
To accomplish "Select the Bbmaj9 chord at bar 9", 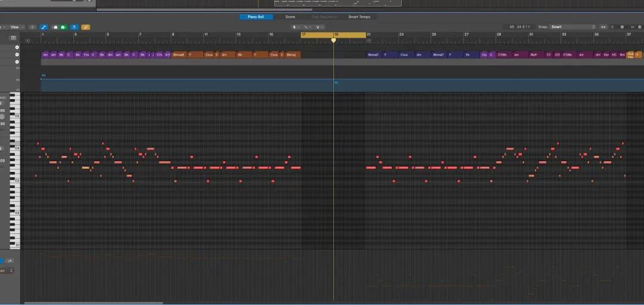I will tap(179, 55).
